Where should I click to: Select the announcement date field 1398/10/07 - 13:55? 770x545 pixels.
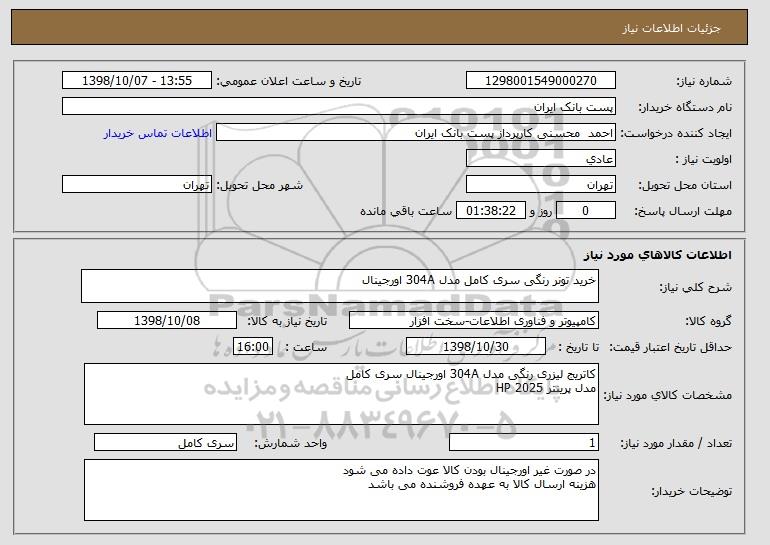click(137, 81)
